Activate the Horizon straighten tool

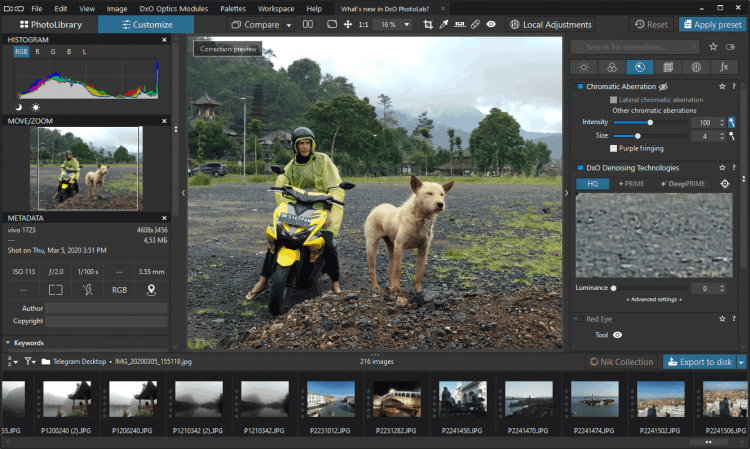click(x=459, y=24)
